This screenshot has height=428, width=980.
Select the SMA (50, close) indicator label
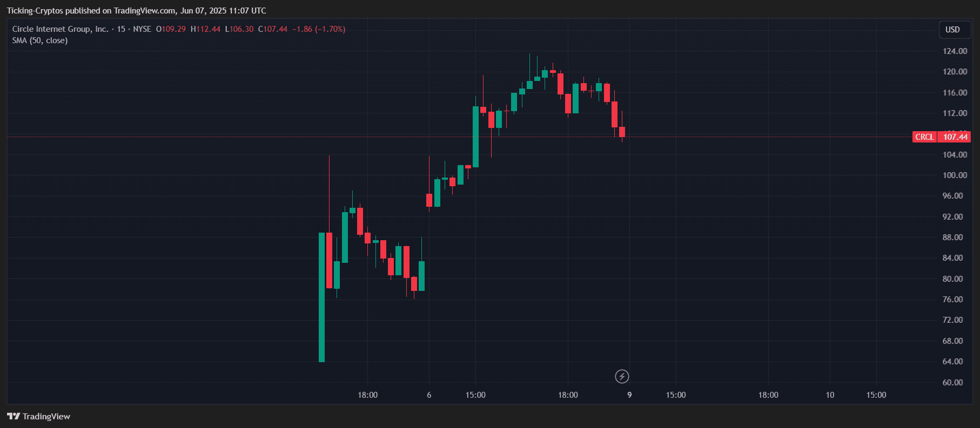click(x=40, y=40)
